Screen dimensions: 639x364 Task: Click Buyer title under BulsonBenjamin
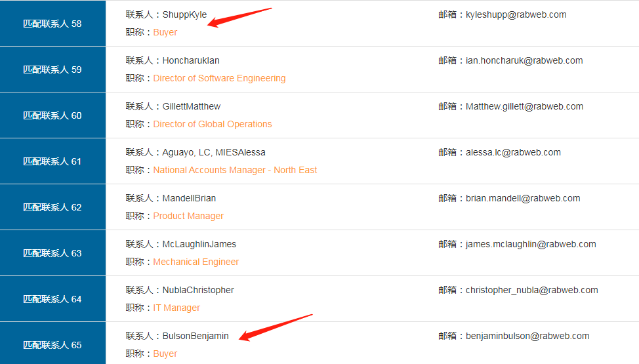pyautogui.click(x=165, y=354)
